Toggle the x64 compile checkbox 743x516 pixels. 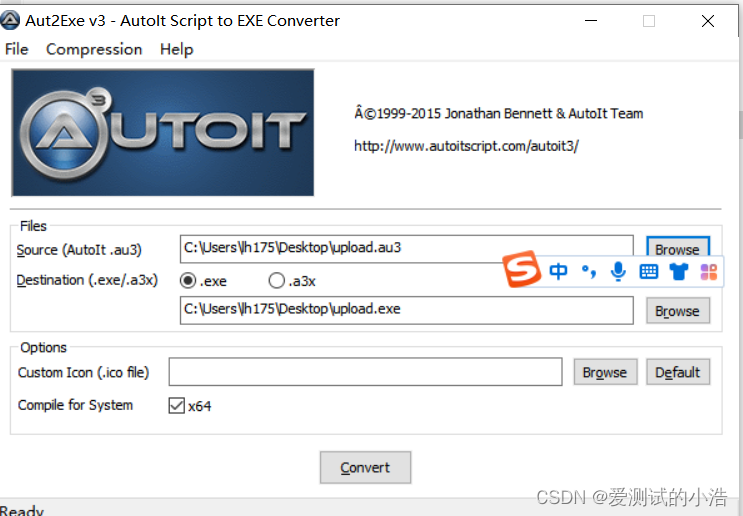(177, 406)
